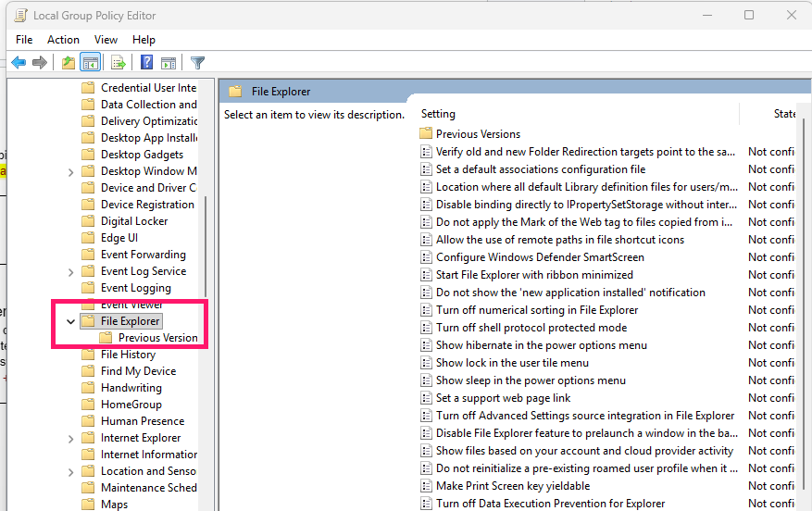This screenshot has width=812, height=511.
Task: Click the folder icon beside Edge UI
Action: point(89,238)
